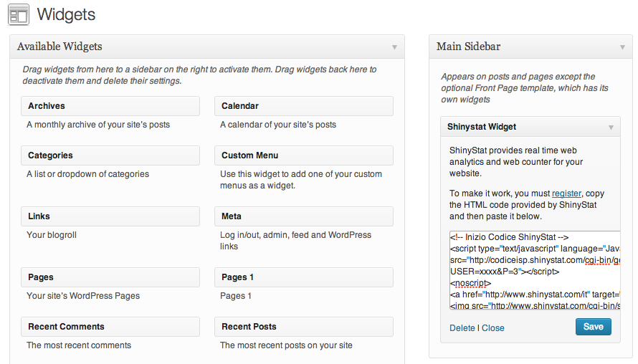The height and width of the screenshot is (364, 638).
Task: Collapse the Main Sidebar panel arrow
Action: click(622, 47)
